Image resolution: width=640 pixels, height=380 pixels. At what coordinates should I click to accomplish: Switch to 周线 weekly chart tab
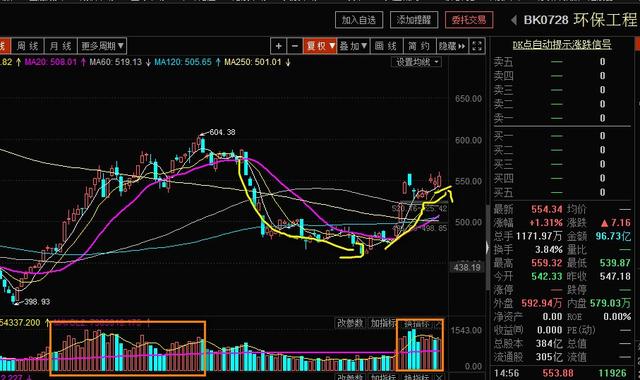[x=27, y=46]
